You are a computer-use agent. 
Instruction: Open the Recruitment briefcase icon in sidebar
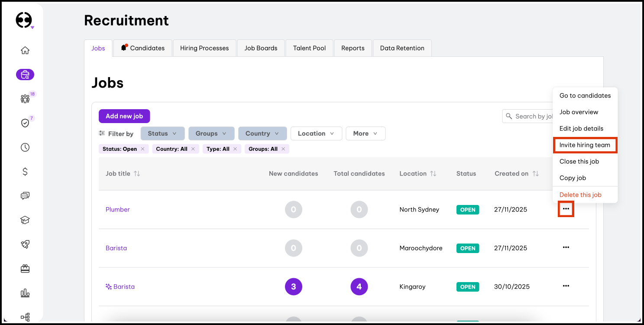pyautogui.click(x=25, y=75)
